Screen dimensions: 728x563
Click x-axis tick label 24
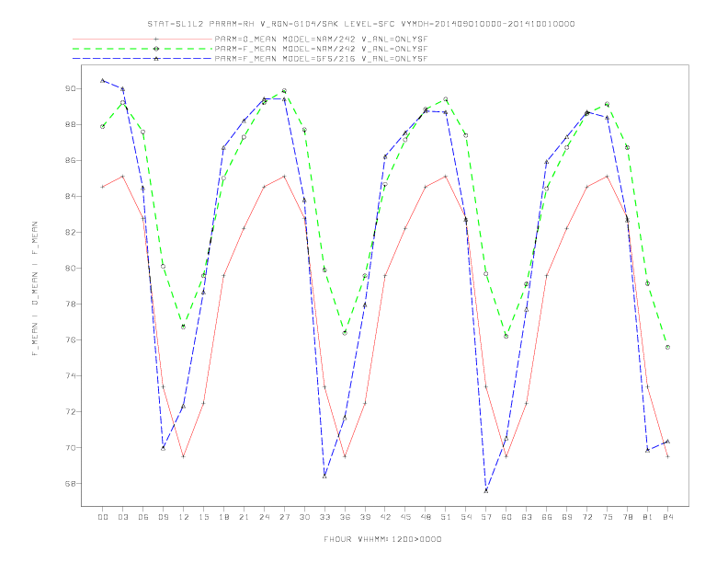coord(264,517)
